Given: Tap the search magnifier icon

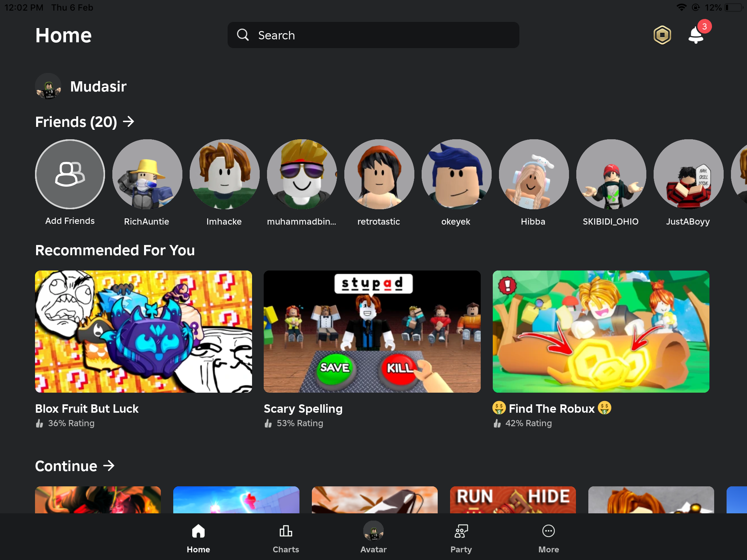Looking at the screenshot, I should pyautogui.click(x=243, y=35).
